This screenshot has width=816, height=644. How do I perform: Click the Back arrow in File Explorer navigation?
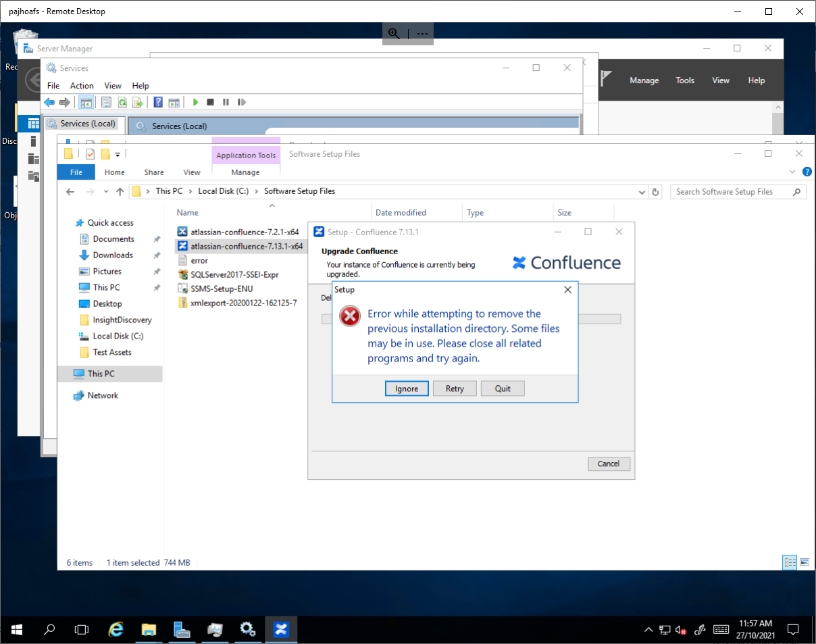[x=70, y=192]
